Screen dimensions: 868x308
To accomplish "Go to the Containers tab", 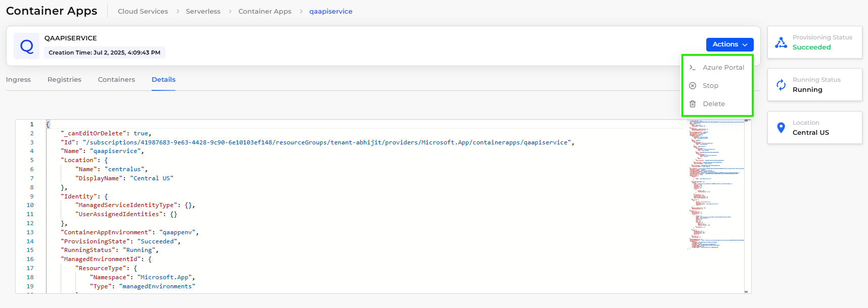I will pyautogui.click(x=116, y=80).
